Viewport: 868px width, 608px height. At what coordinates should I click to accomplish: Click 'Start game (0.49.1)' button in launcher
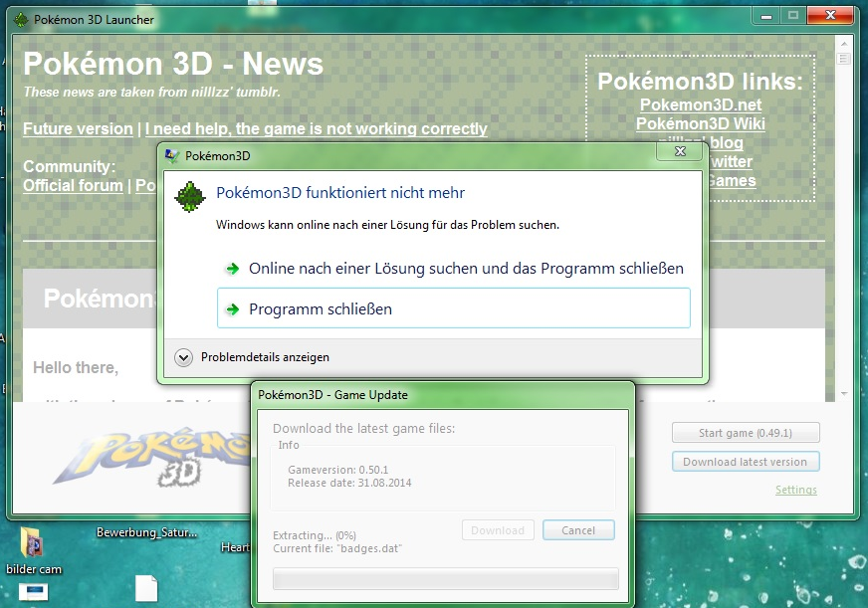(746, 433)
